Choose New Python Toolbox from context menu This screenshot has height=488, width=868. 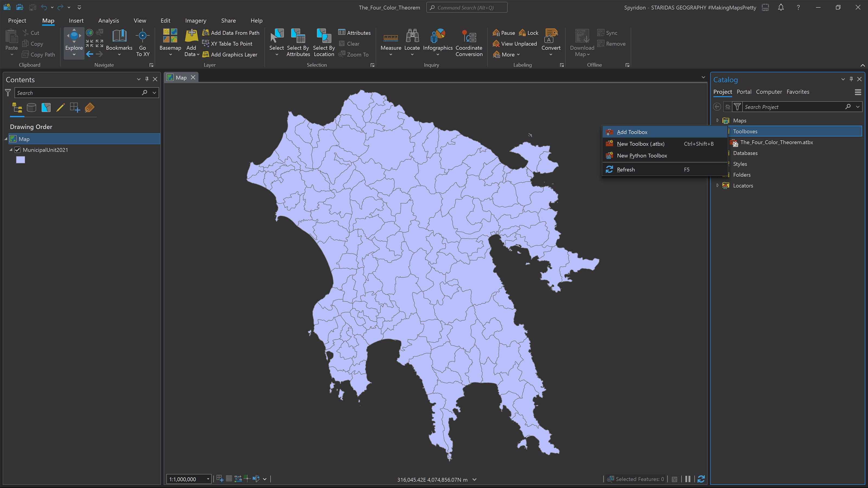point(642,156)
